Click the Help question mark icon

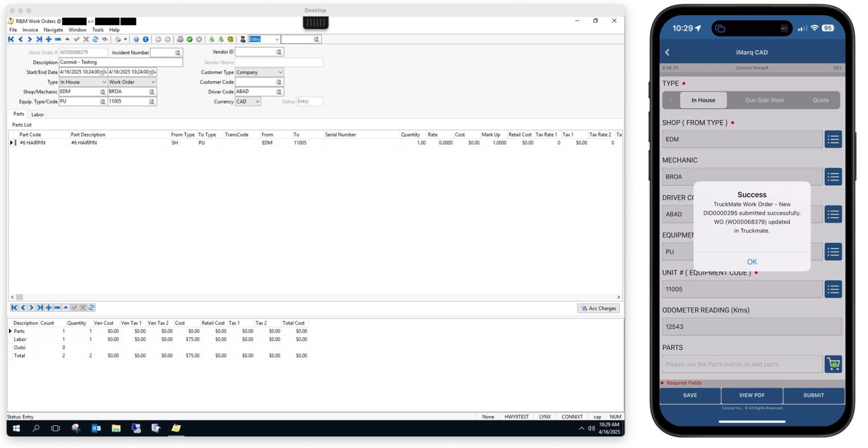137,39
